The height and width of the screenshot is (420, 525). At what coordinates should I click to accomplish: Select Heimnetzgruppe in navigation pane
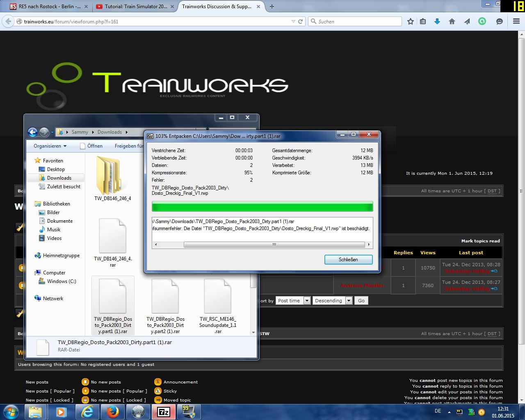[x=61, y=256]
